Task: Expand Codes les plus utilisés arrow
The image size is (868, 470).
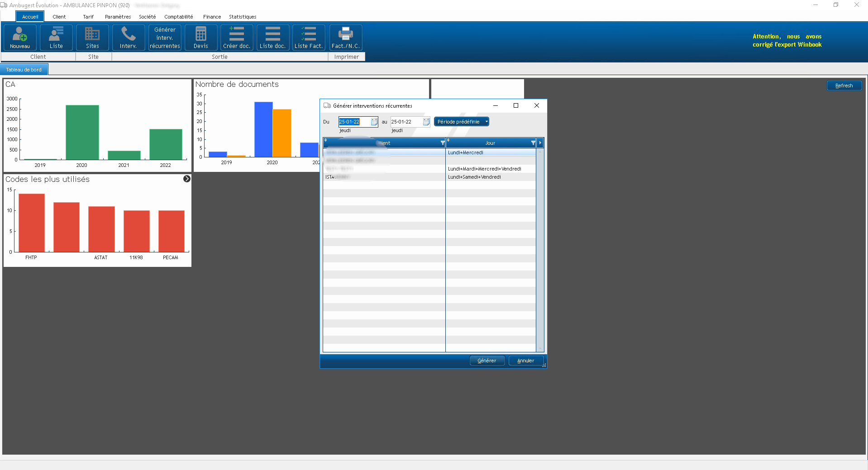Action: click(x=187, y=179)
